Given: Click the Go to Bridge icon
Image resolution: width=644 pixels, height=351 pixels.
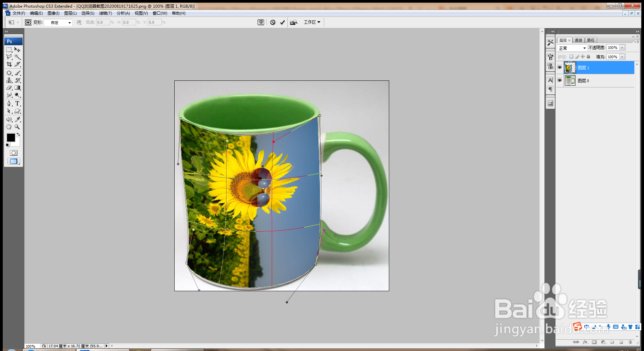Looking at the screenshot, I should pyautogui.click(x=293, y=22).
